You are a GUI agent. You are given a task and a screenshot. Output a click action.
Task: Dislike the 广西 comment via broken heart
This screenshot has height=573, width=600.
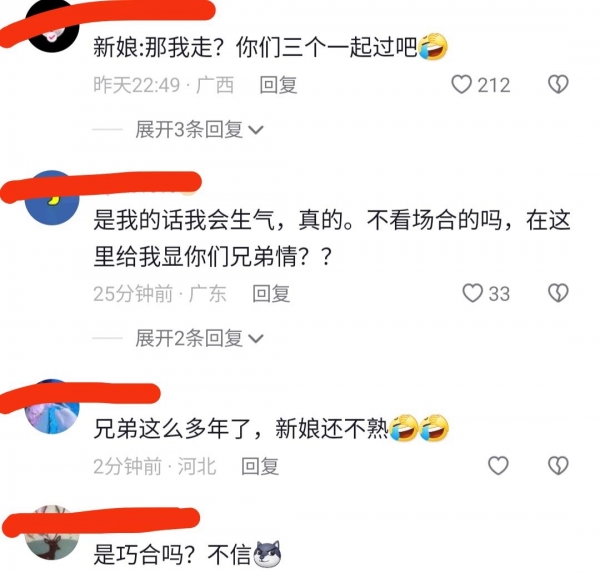558,84
